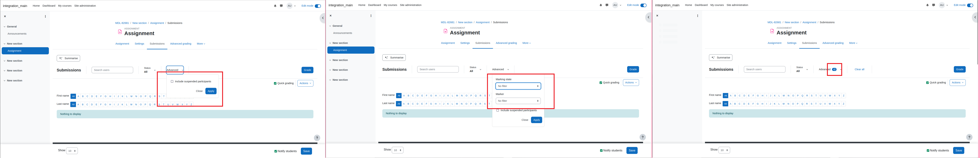Collapse General section in left screenshot
Screen dimensions: 980x158
click(x=5, y=27)
